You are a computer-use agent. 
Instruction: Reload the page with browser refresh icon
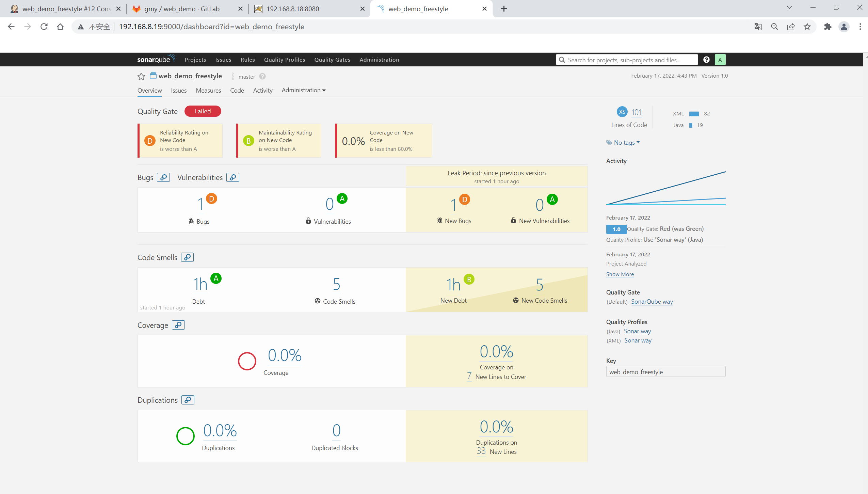click(44, 27)
